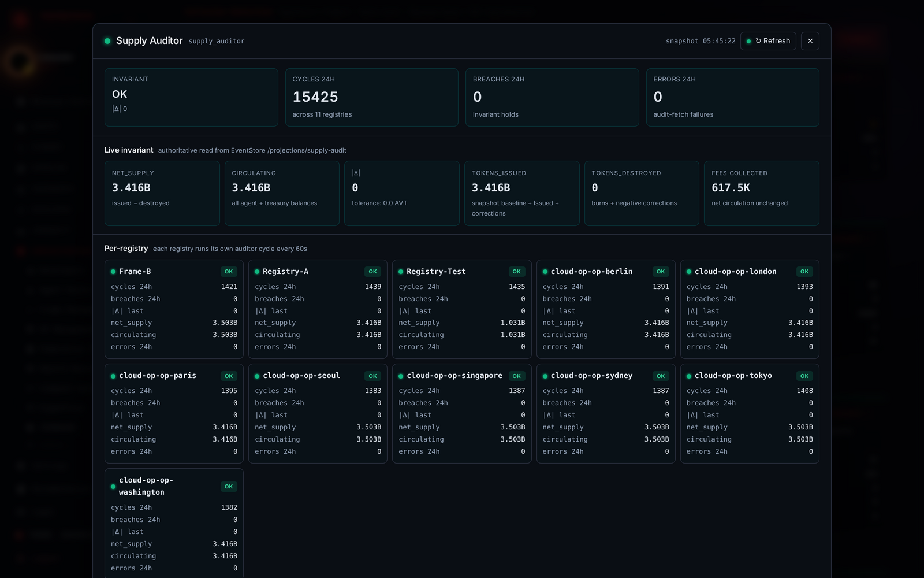Click the green dot on cloud-op-op-london card
924x578 pixels.
click(689, 272)
